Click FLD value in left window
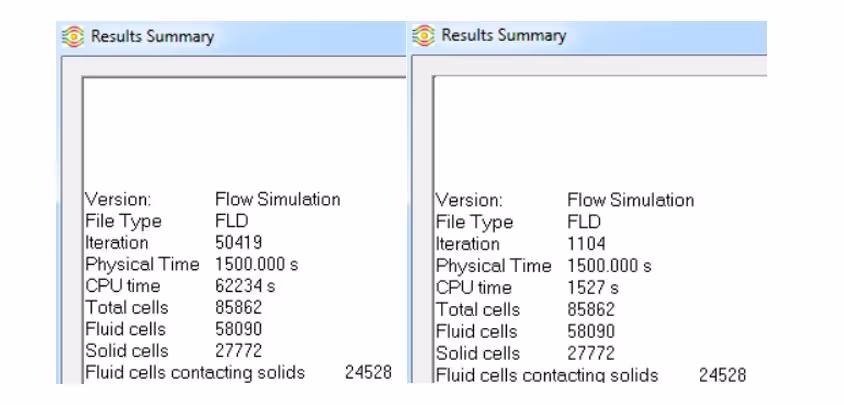Screen dimensions: 844x405 [x=231, y=221]
